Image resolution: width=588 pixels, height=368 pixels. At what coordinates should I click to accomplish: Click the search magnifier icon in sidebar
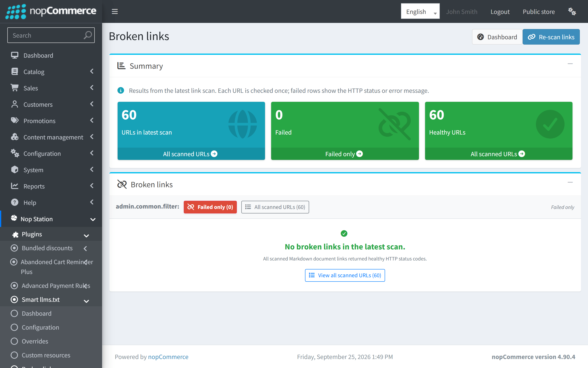point(87,35)
